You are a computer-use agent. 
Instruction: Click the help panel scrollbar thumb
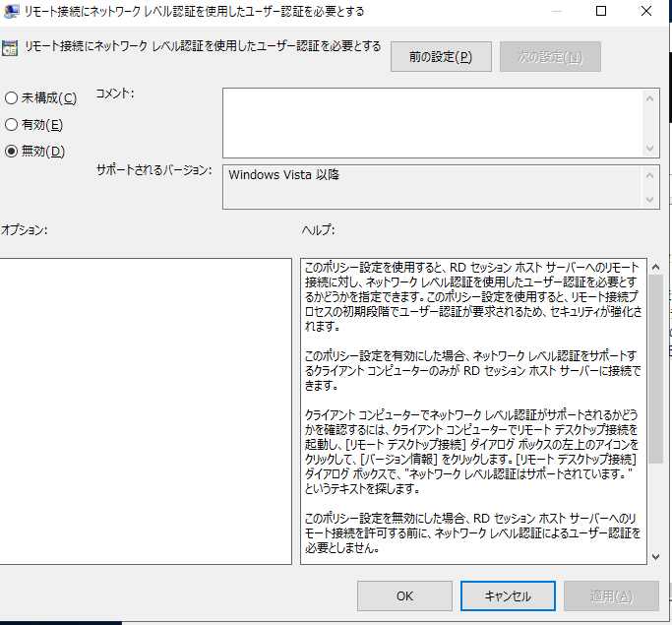pos(655,369)
